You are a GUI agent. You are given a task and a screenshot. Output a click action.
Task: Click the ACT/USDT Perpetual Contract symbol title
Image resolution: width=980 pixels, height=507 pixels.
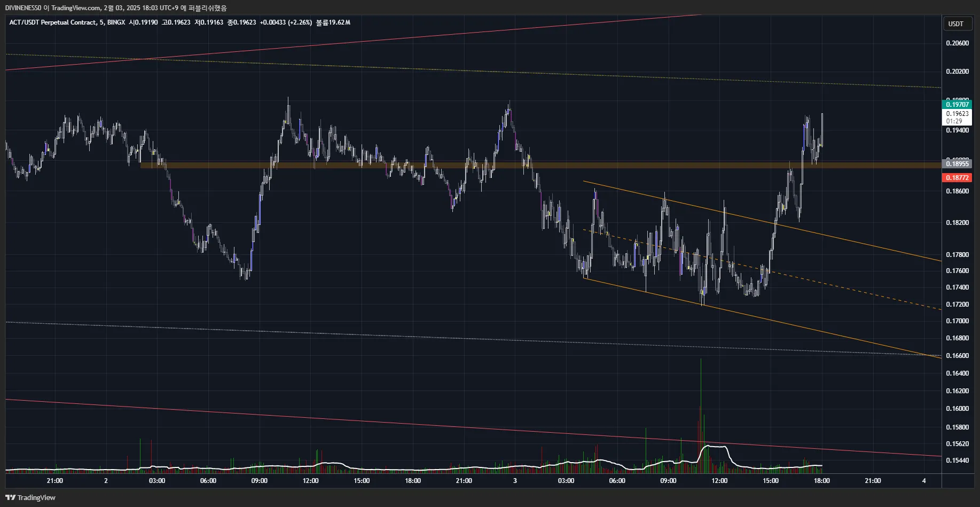(53, 22)
